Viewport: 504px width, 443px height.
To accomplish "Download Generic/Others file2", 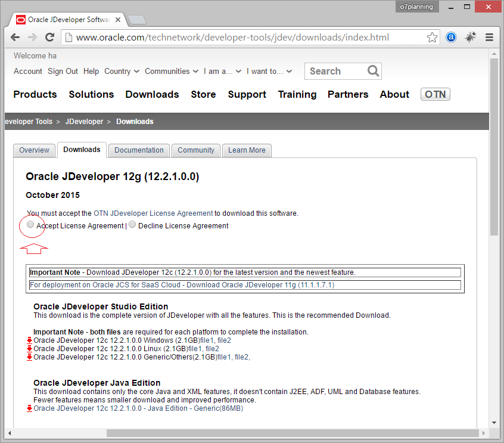I will (x=242, y=357).
